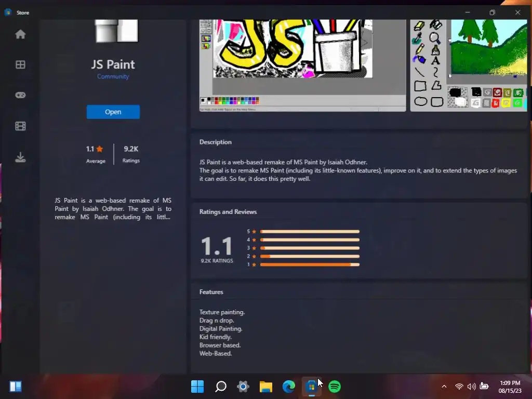Select the 'Texture painting.' feature line

222,312
